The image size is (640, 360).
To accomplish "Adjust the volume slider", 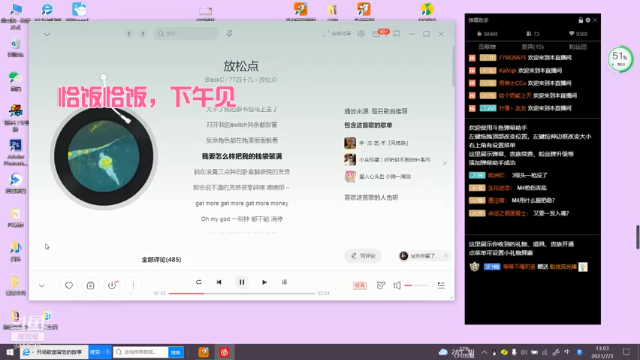I will click(416, 285).
